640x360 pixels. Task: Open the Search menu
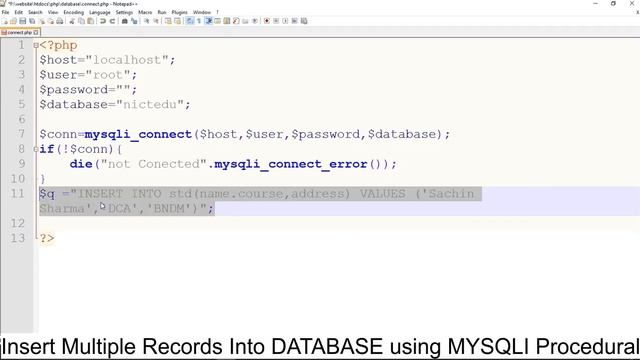[x=35, y=12]
